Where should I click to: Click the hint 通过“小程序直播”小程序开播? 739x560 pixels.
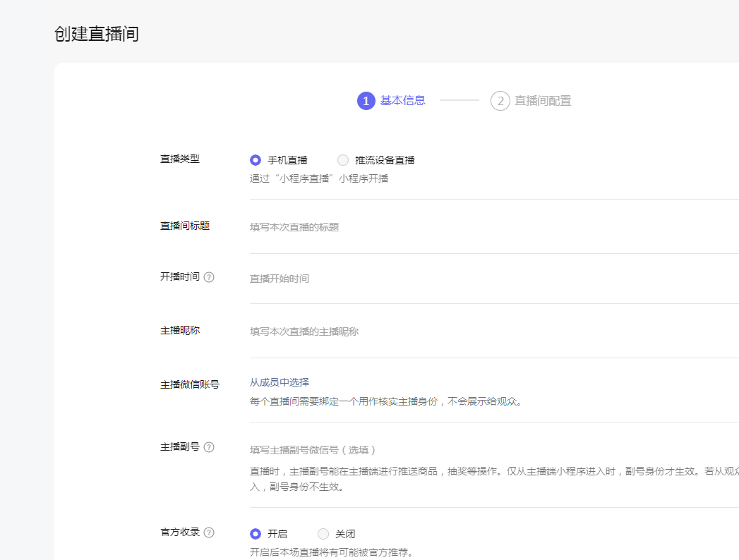[x=319, y=178]
